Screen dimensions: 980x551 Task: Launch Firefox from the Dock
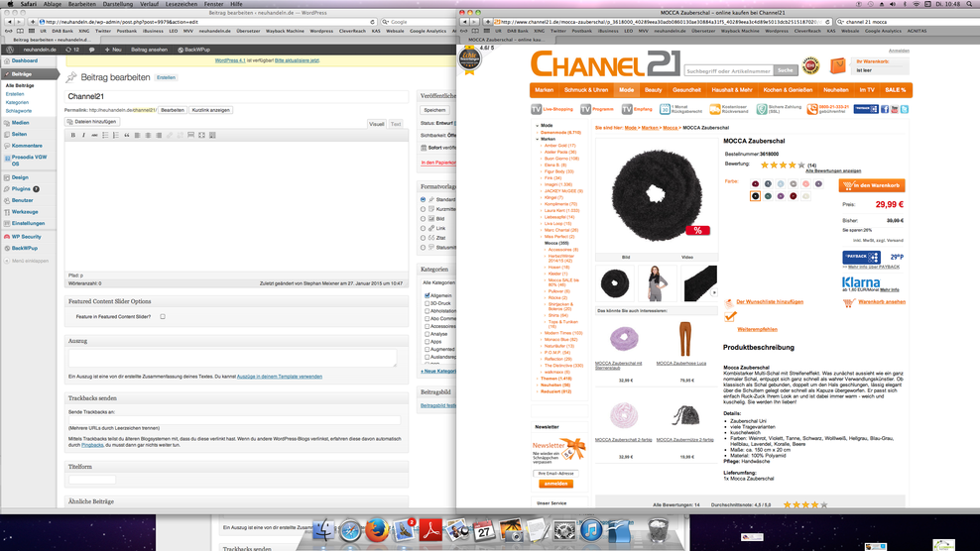click(x=376, y=530)
